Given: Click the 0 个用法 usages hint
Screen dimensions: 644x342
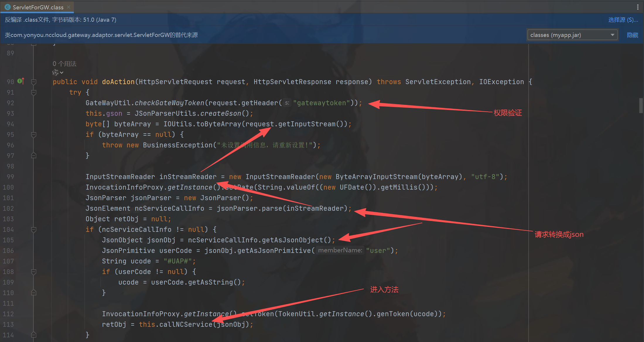Looking at the screenshot, I should tap(64, 64).
